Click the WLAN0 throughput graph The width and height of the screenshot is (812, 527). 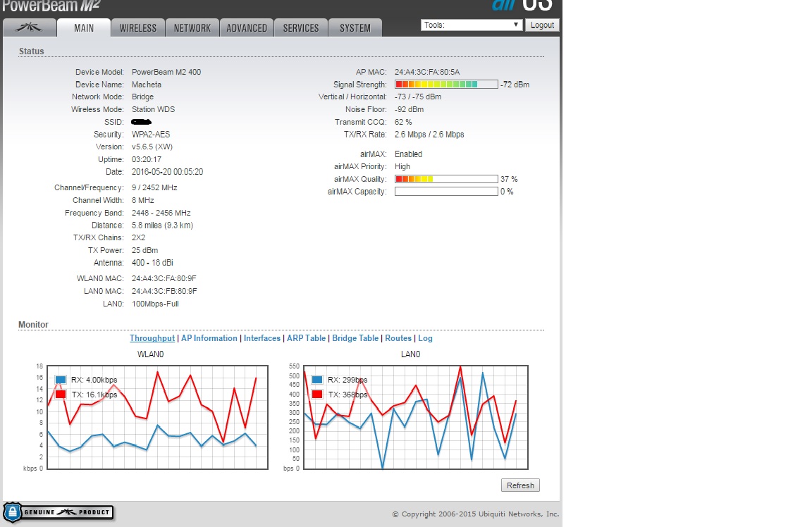pos(157,417)
